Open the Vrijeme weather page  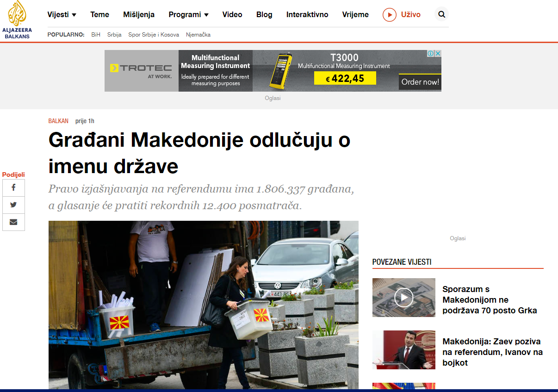(x=355, y=14)
